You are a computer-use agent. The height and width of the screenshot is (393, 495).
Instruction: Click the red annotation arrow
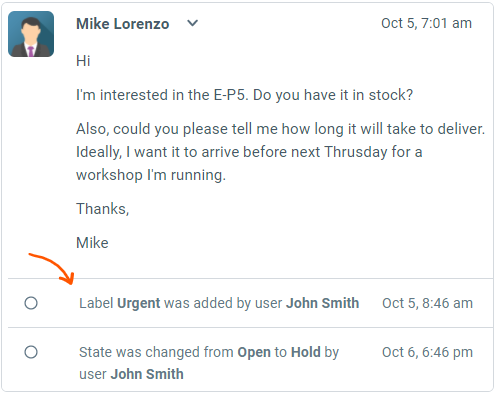(x=52, y=269)
